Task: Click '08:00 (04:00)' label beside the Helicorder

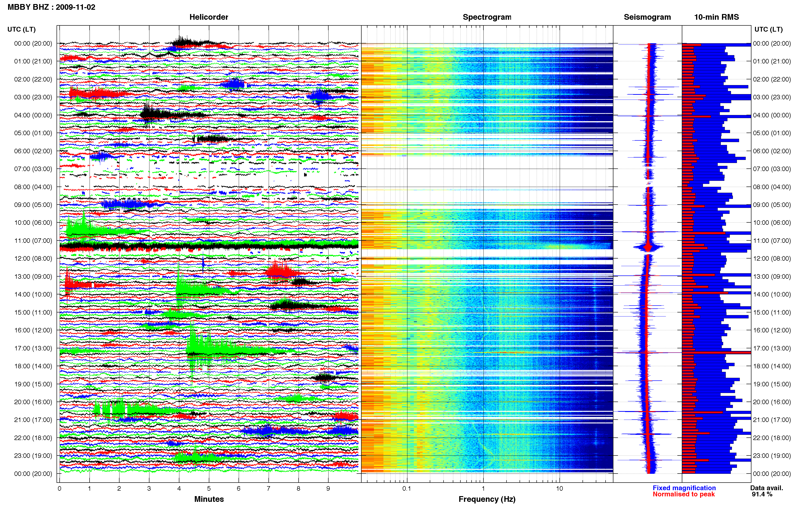Action: 33,187
